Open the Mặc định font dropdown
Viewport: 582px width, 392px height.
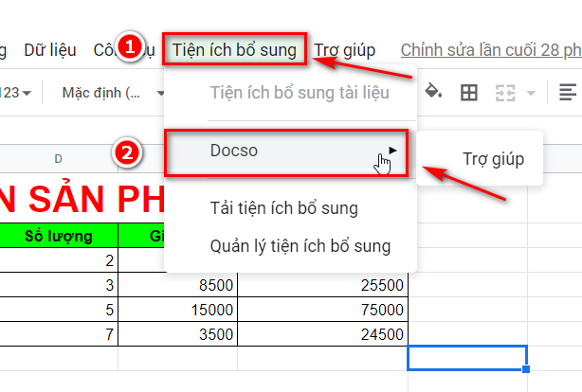(x=111, y=93)
